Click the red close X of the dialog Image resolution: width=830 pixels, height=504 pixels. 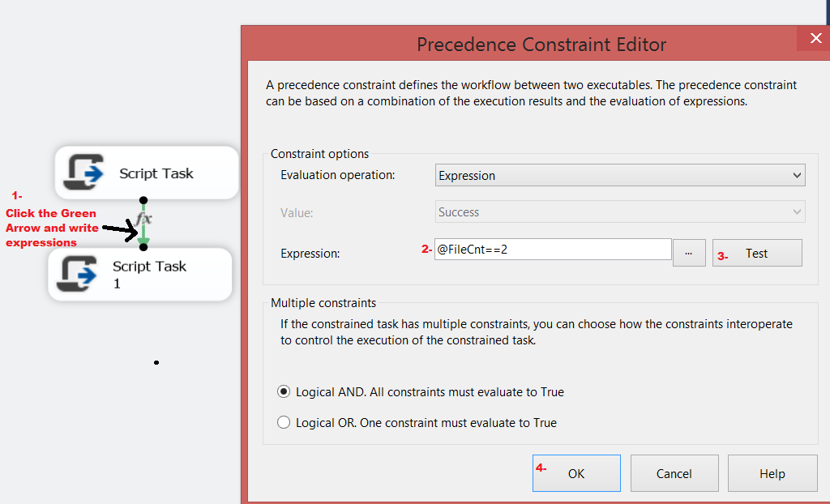(x=815, y=37)
